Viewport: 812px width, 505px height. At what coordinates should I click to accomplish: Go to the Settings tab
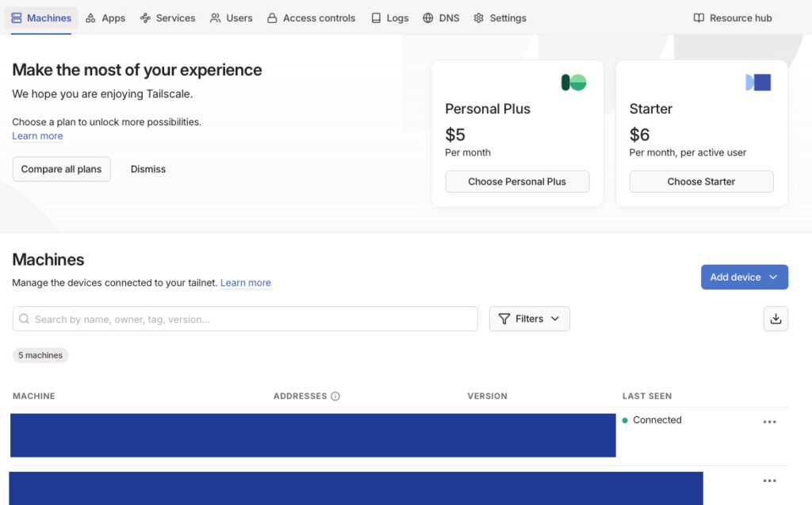coord(500,18)
